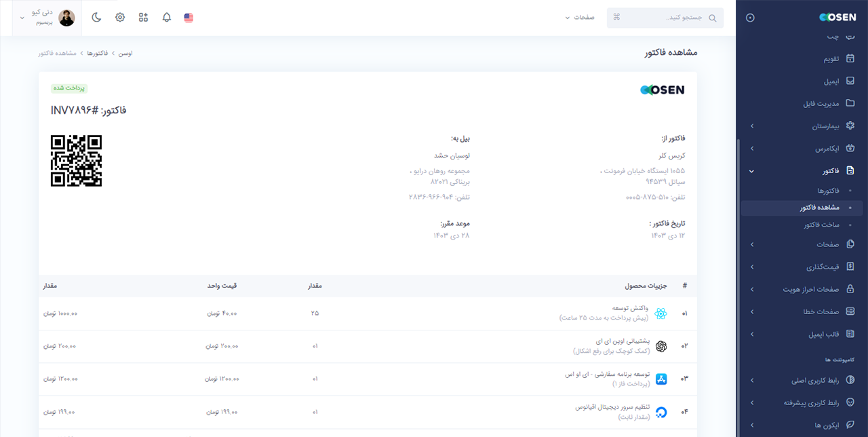Screen dimensions: 868x437
Task: Click the DigitalOcean icon on the server row
Action: (x=660, y=412)
